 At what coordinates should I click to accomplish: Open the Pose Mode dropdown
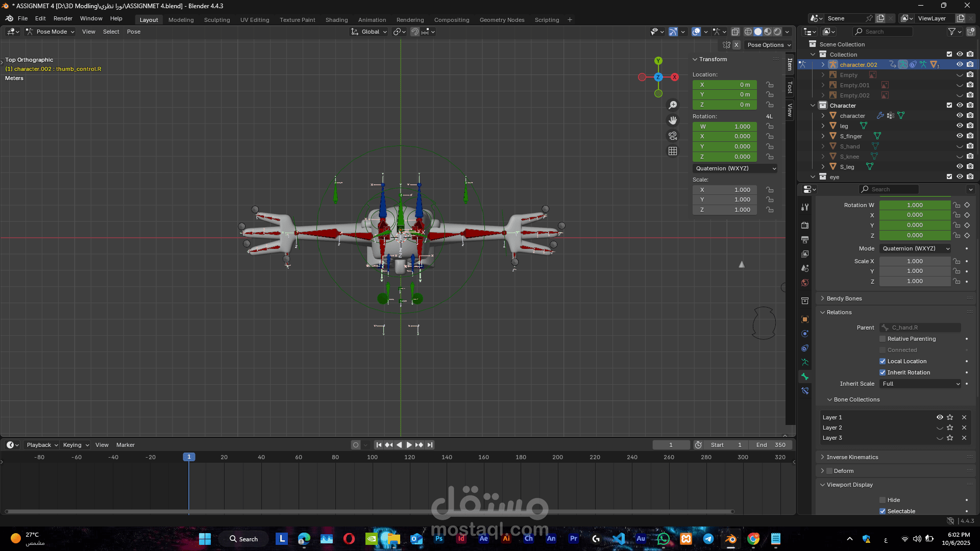[x=51, y=32]
